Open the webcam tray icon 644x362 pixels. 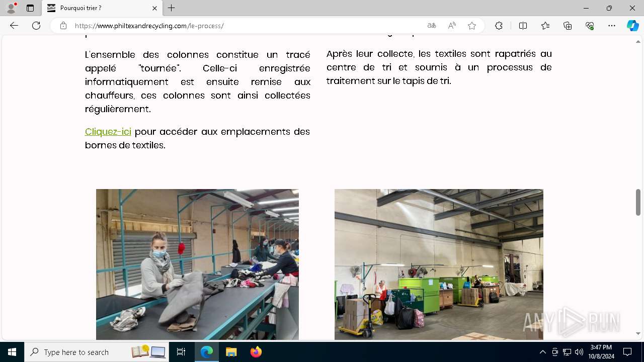(555, 352)
